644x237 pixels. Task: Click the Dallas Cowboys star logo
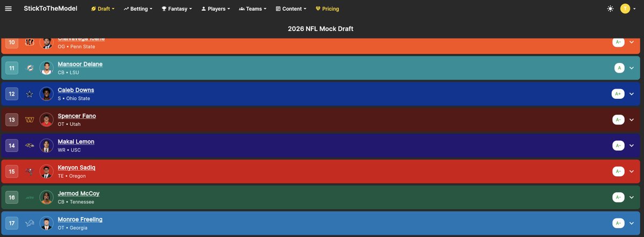[x=30, y=94]
